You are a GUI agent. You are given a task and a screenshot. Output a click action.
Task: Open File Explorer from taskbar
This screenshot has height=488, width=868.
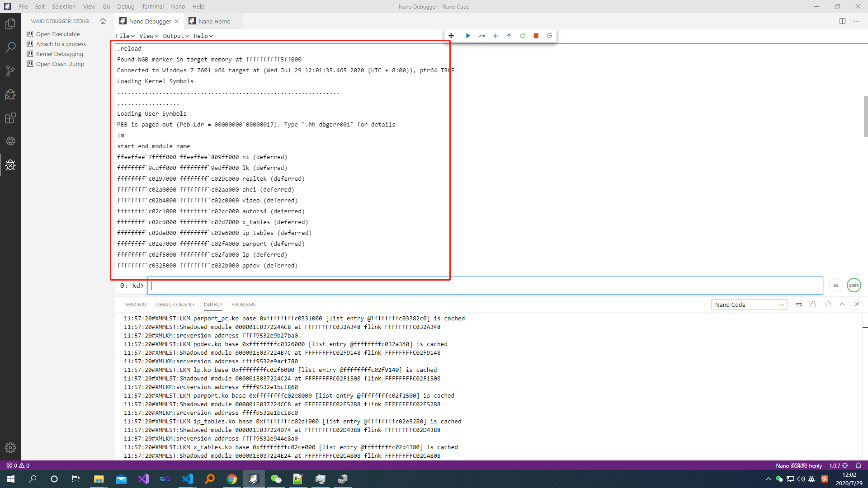pos(99,479)
